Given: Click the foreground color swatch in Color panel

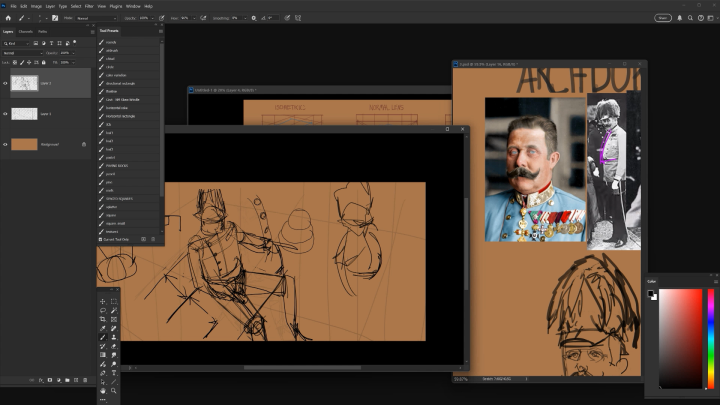Looking at the screenshot, I should [651, 294].
